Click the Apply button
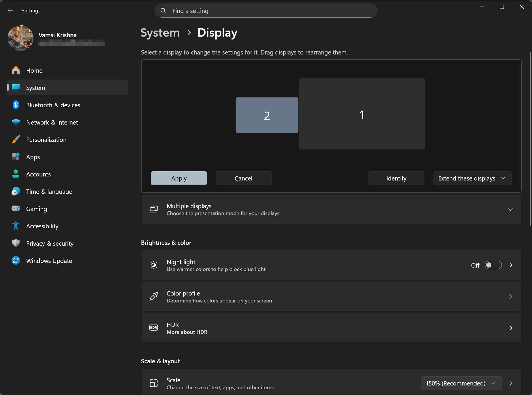 point(179,178)
